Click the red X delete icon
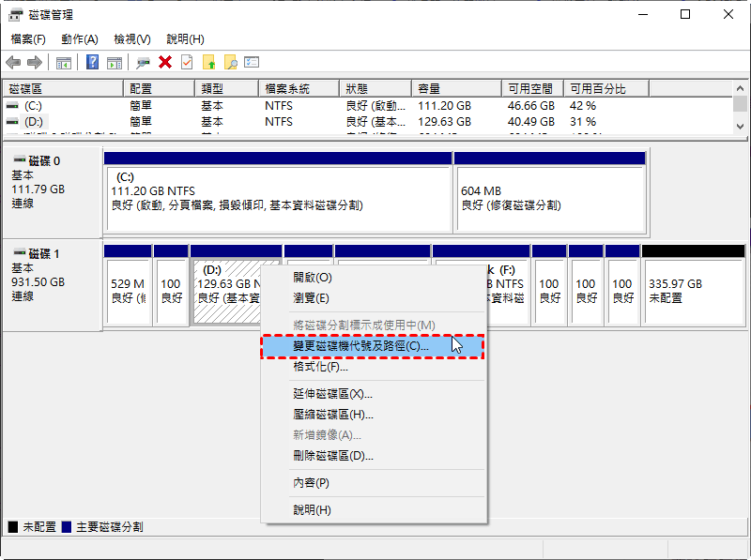Viewport: 751px width, 560px height. coord(165,62)
